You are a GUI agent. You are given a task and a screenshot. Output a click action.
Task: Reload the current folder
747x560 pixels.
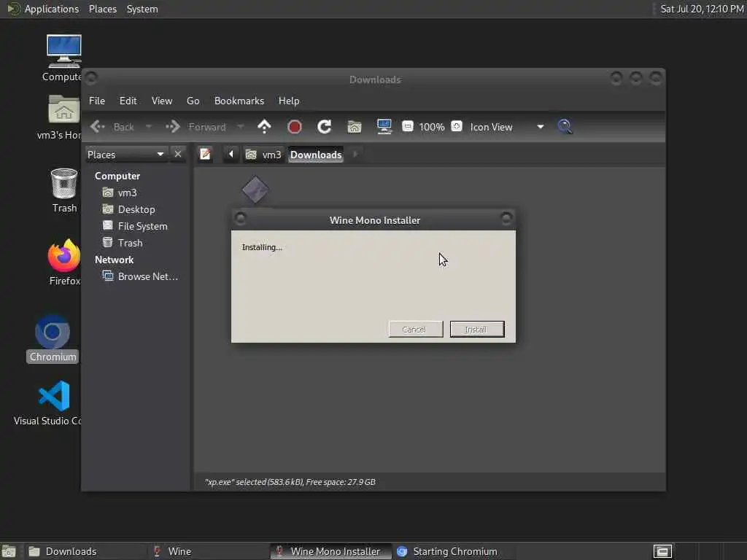(x=324, y=127)
